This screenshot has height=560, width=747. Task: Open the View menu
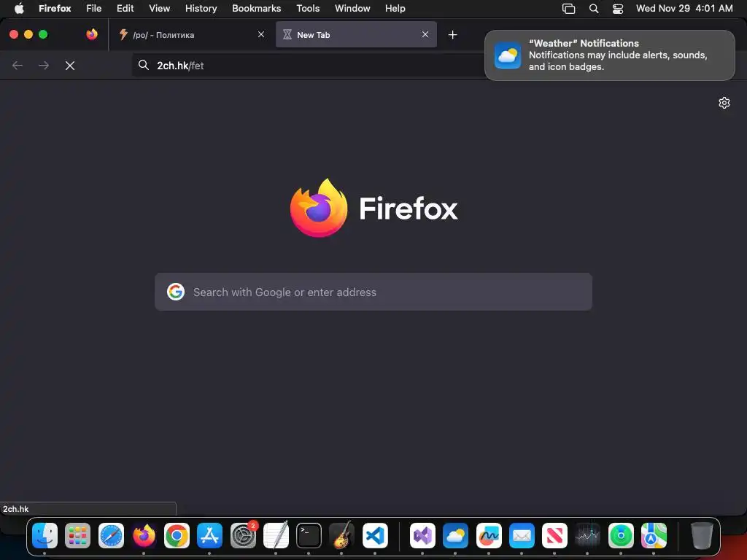point(160,8)
